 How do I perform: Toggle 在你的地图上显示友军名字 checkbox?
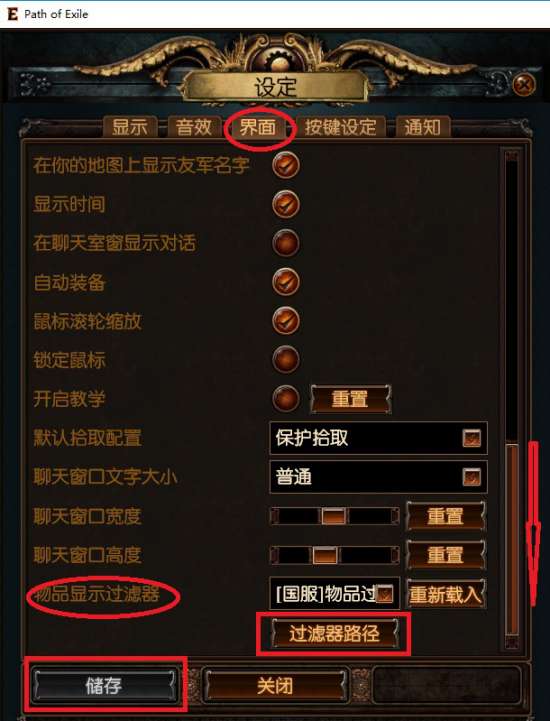tap(286, 165)
